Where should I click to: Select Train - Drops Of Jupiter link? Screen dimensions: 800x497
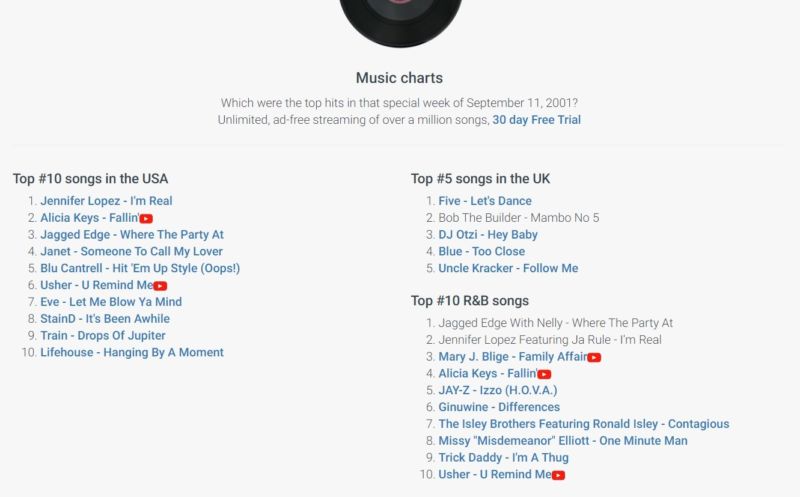[103, 336]
